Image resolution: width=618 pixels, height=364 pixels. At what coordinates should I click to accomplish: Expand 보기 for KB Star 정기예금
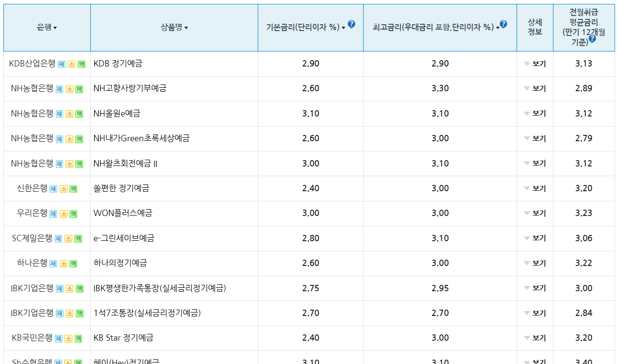535,338
